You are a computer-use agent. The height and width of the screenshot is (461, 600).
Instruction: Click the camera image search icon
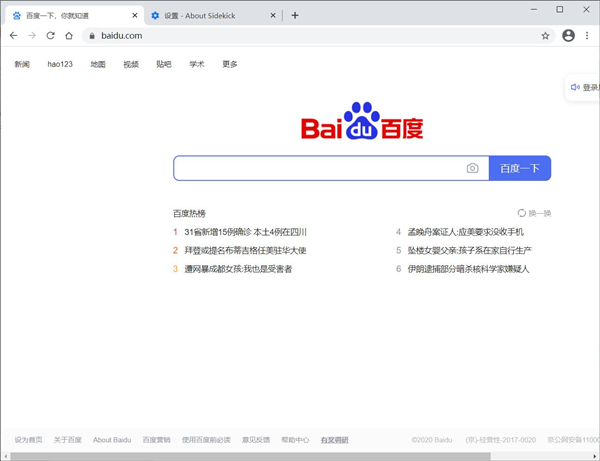pyautogui.click(x=472, y=169)
